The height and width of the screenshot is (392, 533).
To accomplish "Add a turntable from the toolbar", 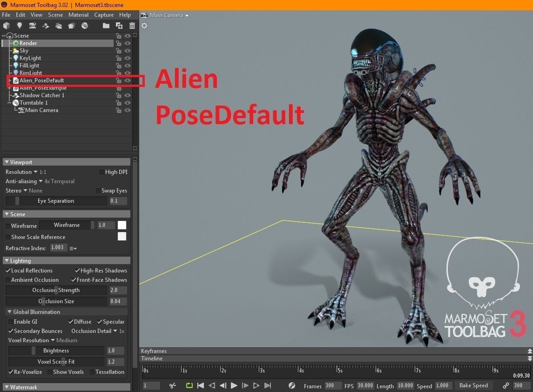I will pyautogui.click(x=85, y=26).
